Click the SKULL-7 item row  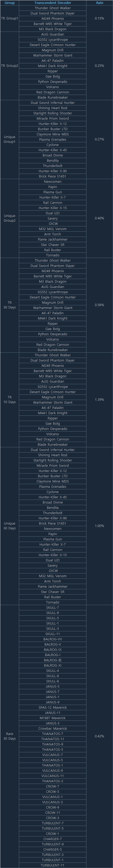(53, 607)
